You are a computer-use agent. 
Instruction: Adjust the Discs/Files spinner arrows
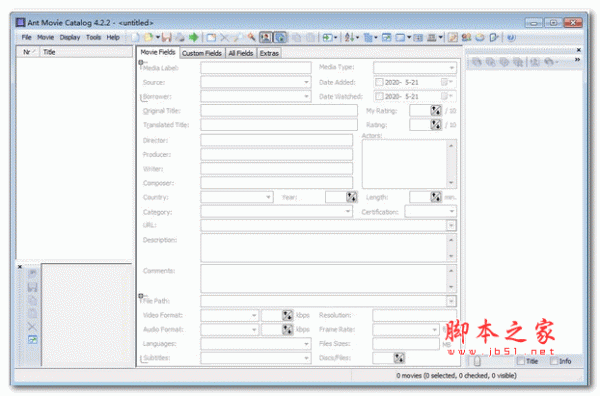point(399,358)
